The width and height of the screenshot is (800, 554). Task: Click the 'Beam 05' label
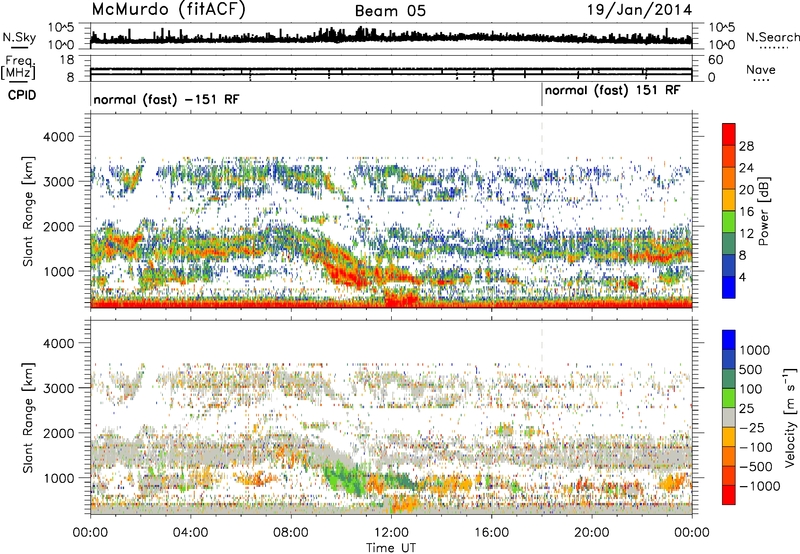(390, 11)
